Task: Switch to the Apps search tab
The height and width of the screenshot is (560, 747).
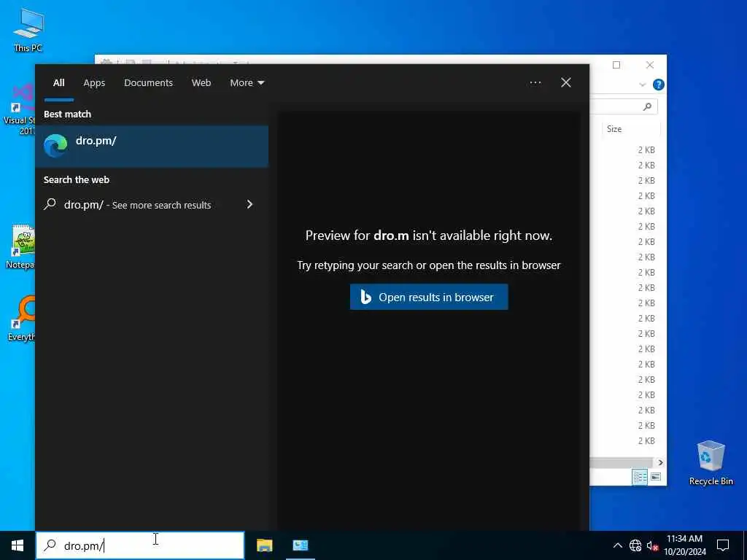Action: pos(94,83)
